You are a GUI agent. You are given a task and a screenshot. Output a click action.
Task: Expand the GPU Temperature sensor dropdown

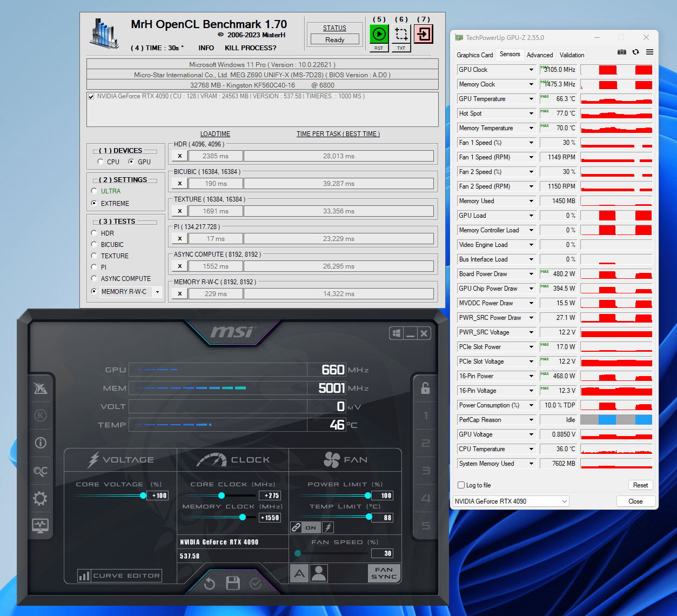coord(531,99)
